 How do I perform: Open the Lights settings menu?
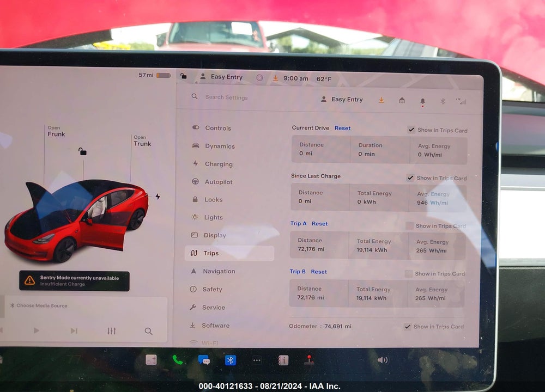(207, 217)
